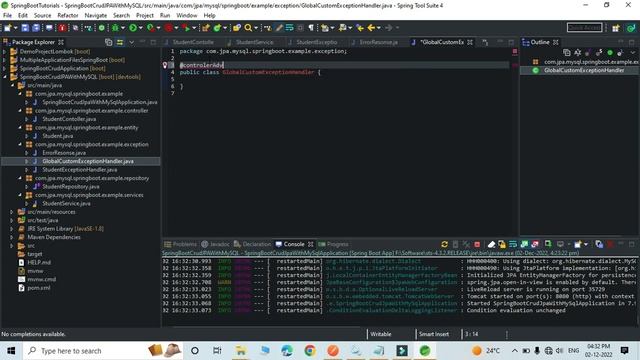This screenshot has width=640, height=360.
Task: Toggle Hide Non-Public members in Outline
Action: point(610,53)
